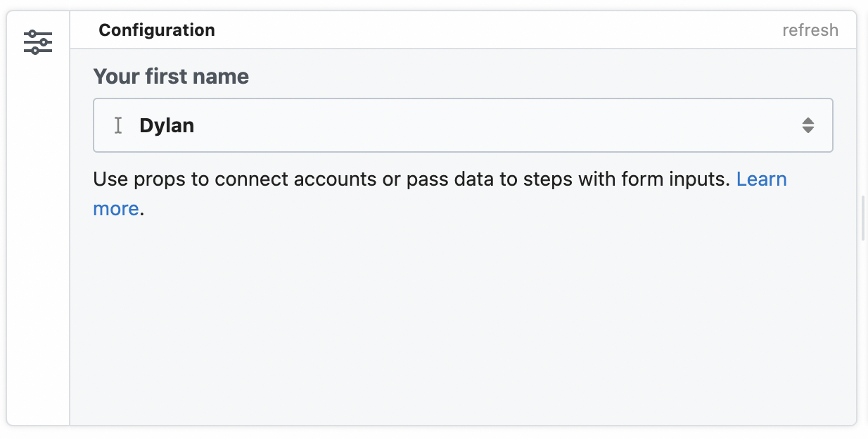Click the refresh link in the header
Image resolution: width=868 pixels, height=439 pixels.
(810, 30)
